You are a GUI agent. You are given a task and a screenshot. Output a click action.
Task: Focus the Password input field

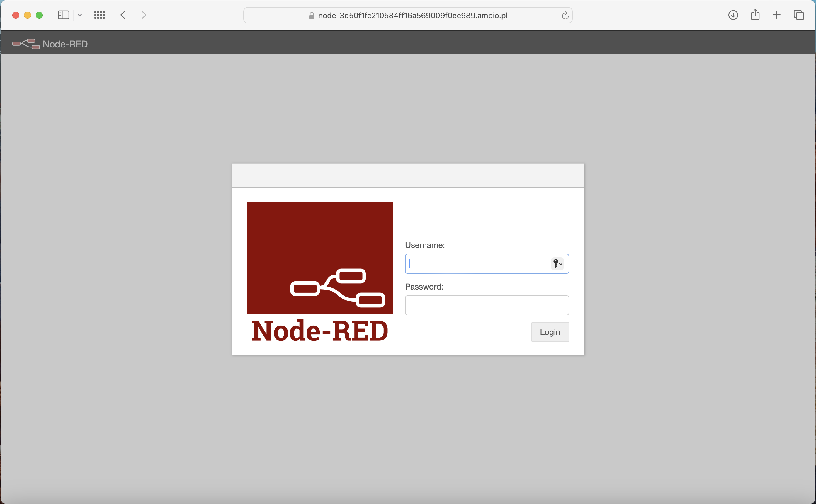487,305
